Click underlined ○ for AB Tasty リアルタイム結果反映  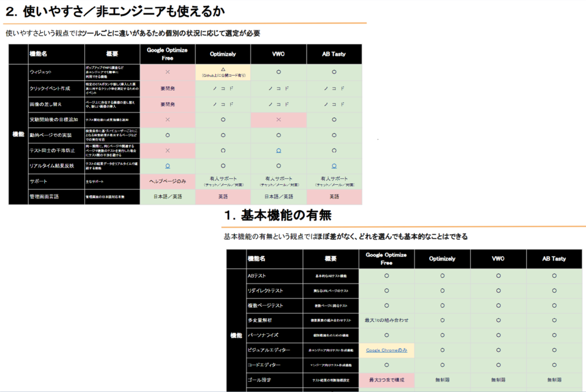[334, 166]
